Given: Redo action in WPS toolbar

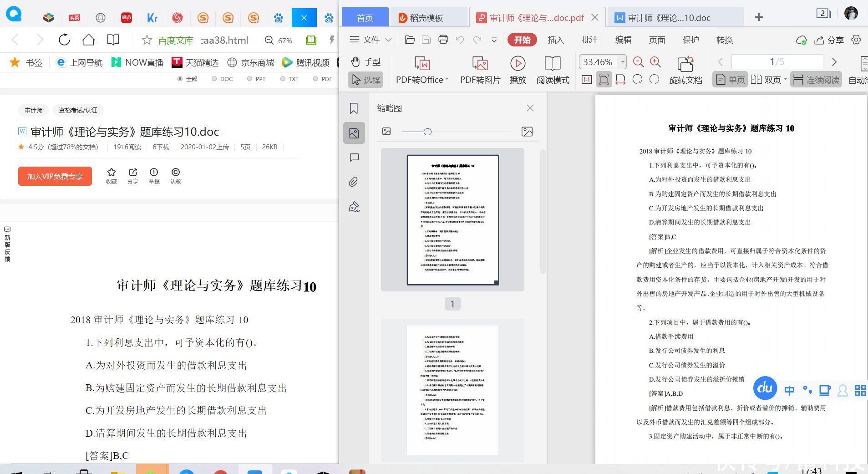Looking at the screenshot, I should 477,40.
